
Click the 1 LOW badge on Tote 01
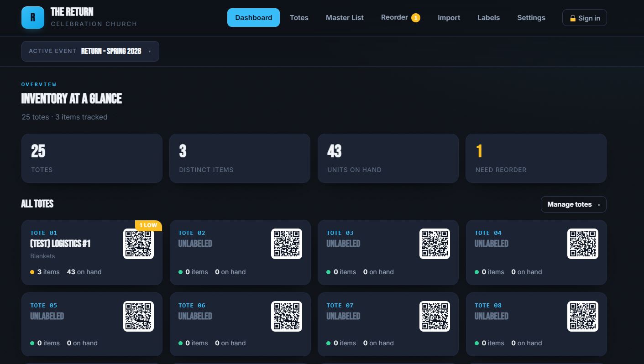click(148, 225)
